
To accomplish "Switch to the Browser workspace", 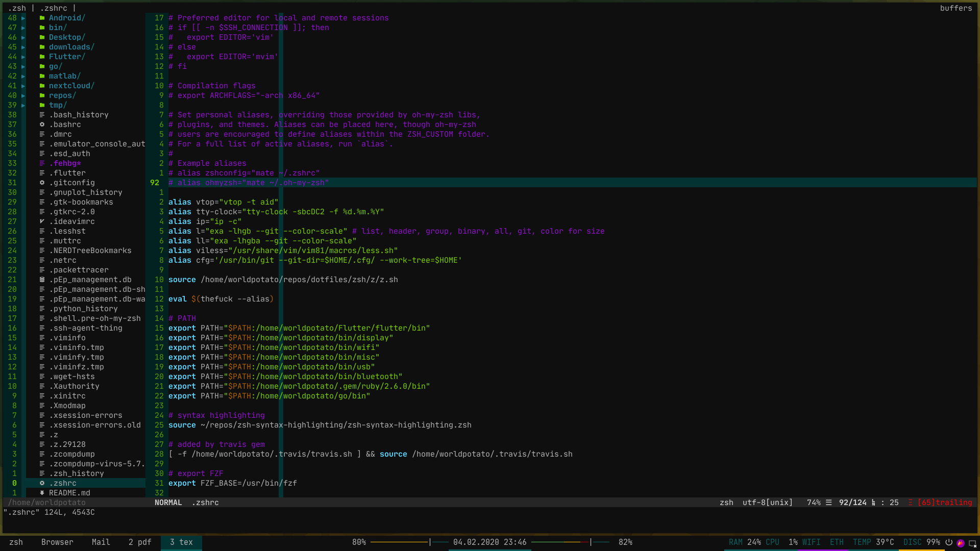I will coord(57,542).
